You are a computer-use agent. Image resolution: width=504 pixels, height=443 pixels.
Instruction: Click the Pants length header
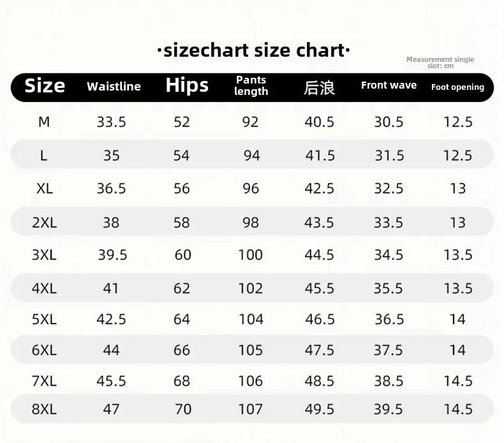click(x=251, y=85)
